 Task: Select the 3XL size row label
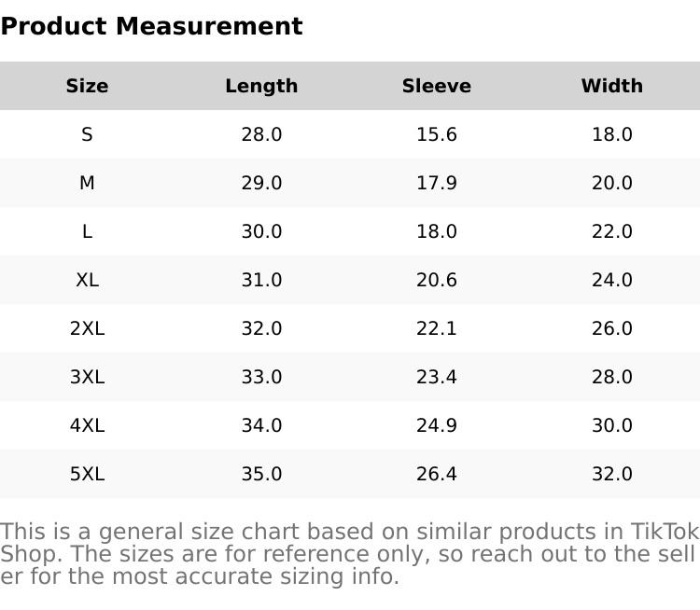(87, 377)
